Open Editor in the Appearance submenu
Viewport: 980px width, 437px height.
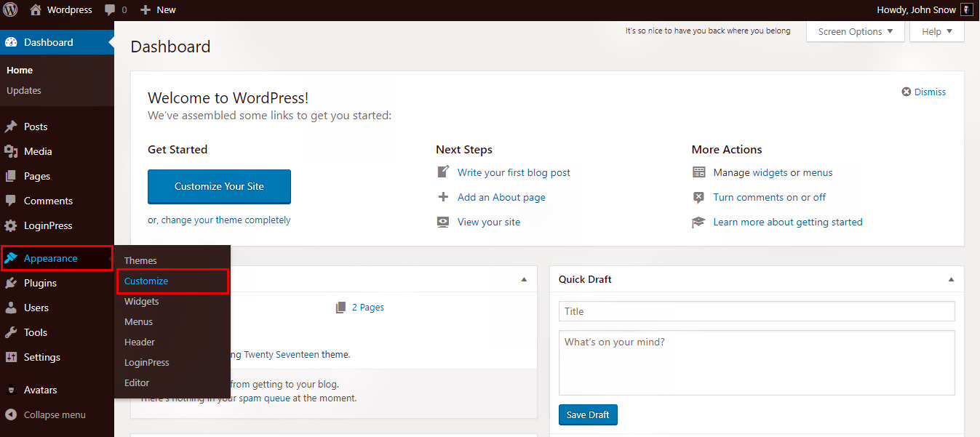click(137, 382)
